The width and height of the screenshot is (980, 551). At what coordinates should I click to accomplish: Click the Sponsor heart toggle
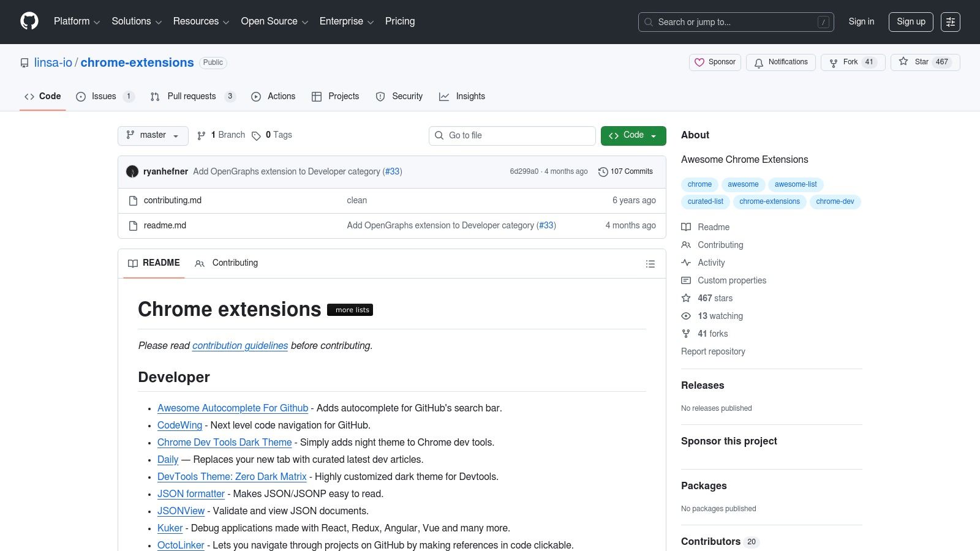(x=715, y=62)
